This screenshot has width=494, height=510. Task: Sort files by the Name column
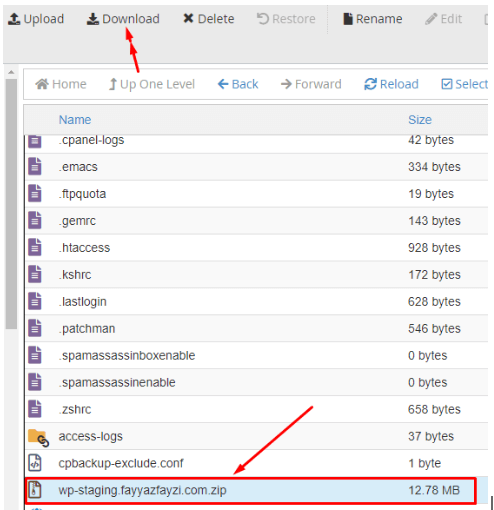tap(75, 120)
